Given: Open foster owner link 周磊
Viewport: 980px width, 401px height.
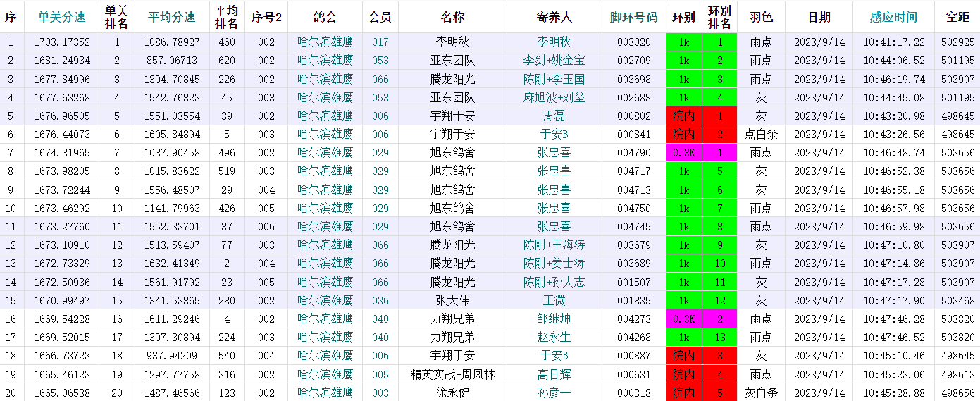Looking at the screenshot, I should coord(554,116).
